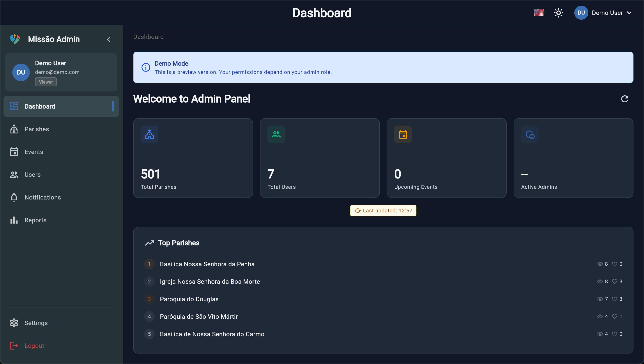Viewport: 644px width, 364px height.
Task: Toggle light mode with the sun icon
Action: [x=558, y=12]
